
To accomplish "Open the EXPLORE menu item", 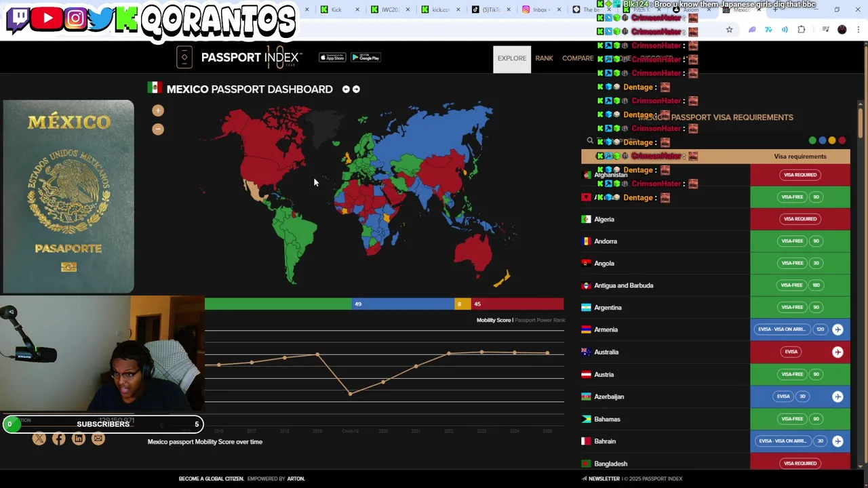I will point(512,58).
